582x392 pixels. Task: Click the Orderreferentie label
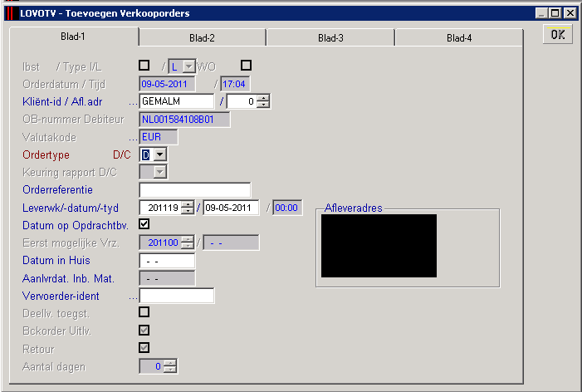point(57,189)
